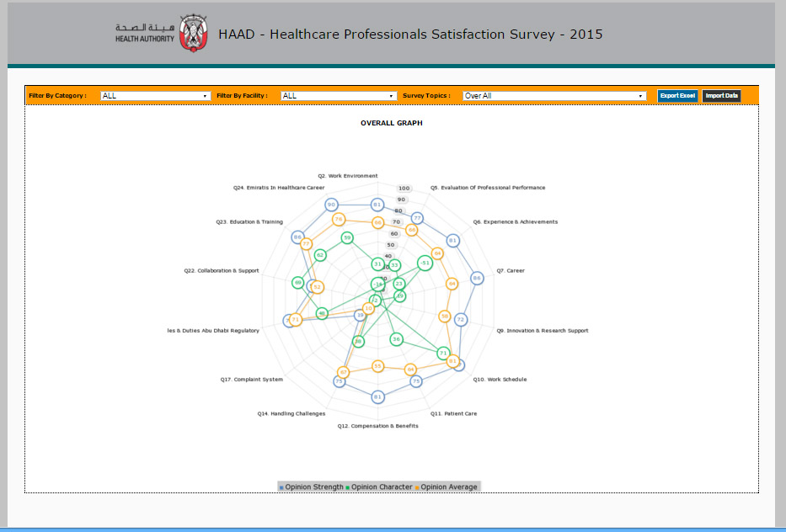Click Q5. Evaluation Of Professional Performance label
The height and width of the screenshot is (532, 786).
(488, 188)
